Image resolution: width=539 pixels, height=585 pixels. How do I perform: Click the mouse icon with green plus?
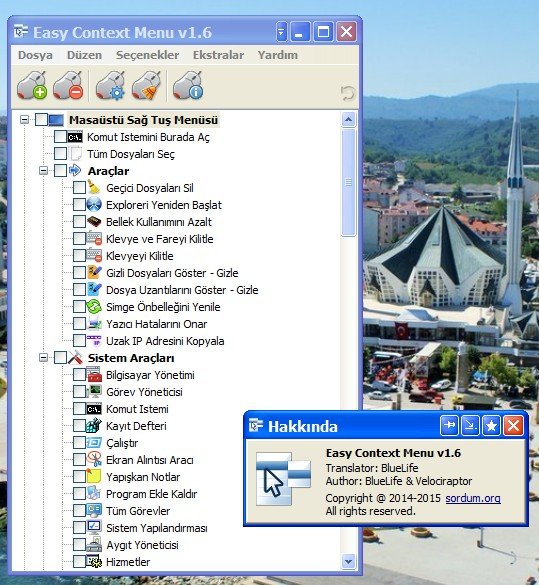pos(32,85)
